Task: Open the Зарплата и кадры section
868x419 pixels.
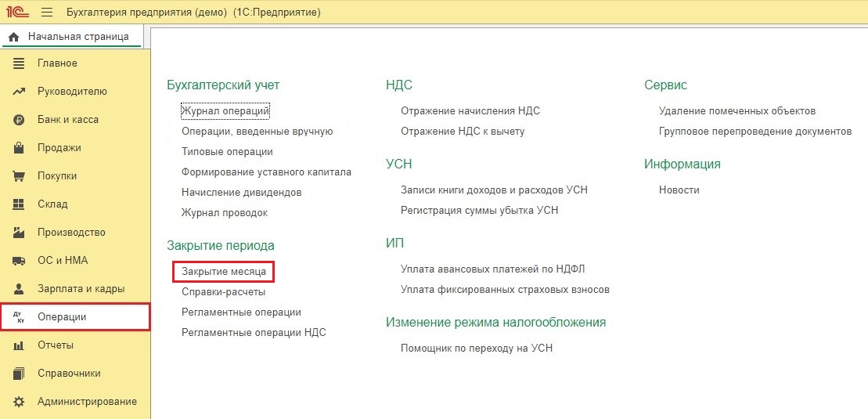Action: click(74, 289)
